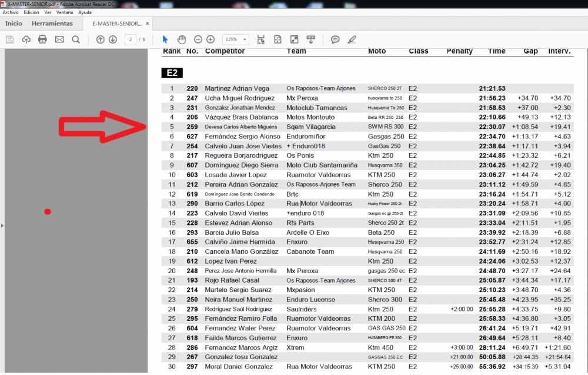The image size is (588, 375).
Task: Click number 206 in the list
Action: [192, 118]
